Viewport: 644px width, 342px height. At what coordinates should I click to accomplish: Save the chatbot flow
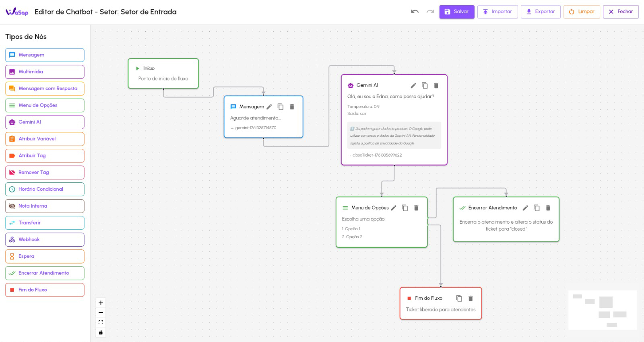point(456,12)
